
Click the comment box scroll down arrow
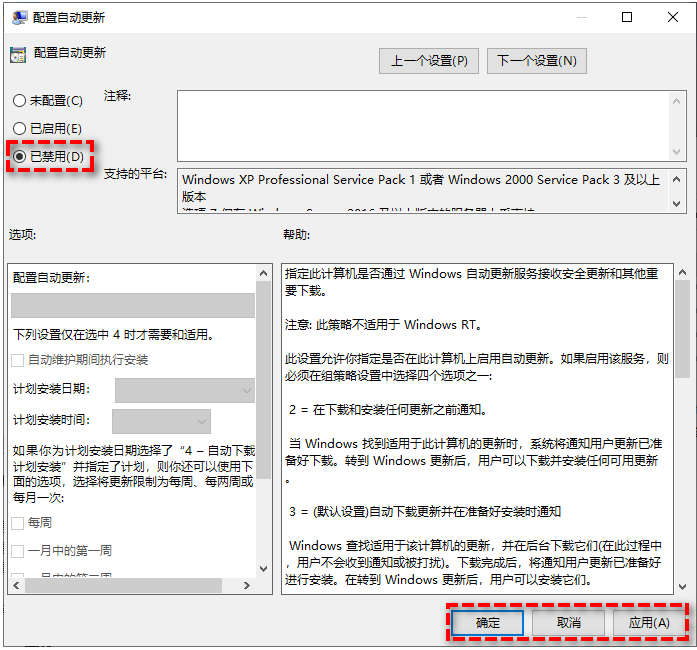[x=676, y=152]
